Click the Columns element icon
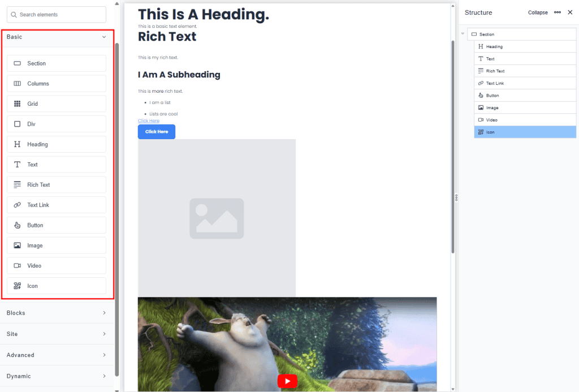 click(18, 84)
